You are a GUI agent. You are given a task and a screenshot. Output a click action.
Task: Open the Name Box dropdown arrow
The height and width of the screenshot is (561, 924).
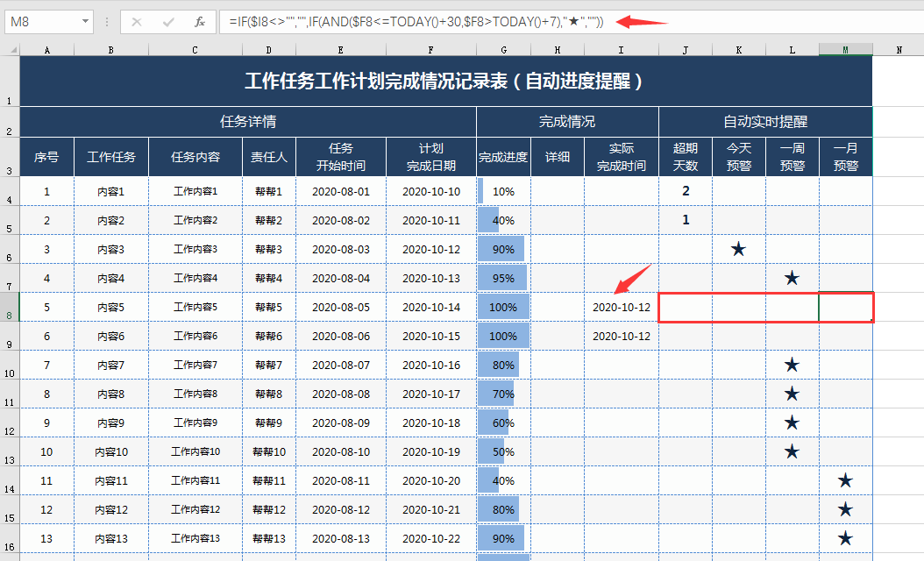click(85, 22)
